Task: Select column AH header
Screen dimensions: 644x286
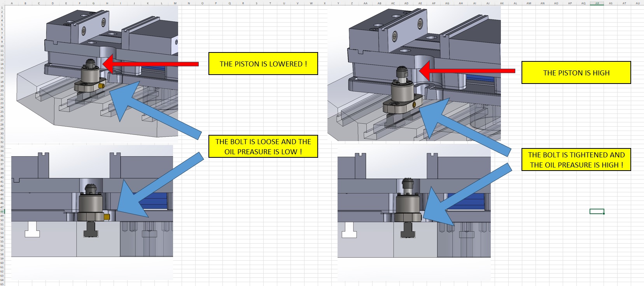Action: 461,3
